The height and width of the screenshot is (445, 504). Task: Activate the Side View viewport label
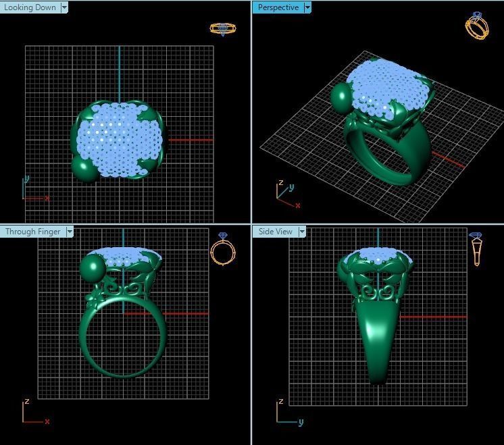click(x=276, y=232)
